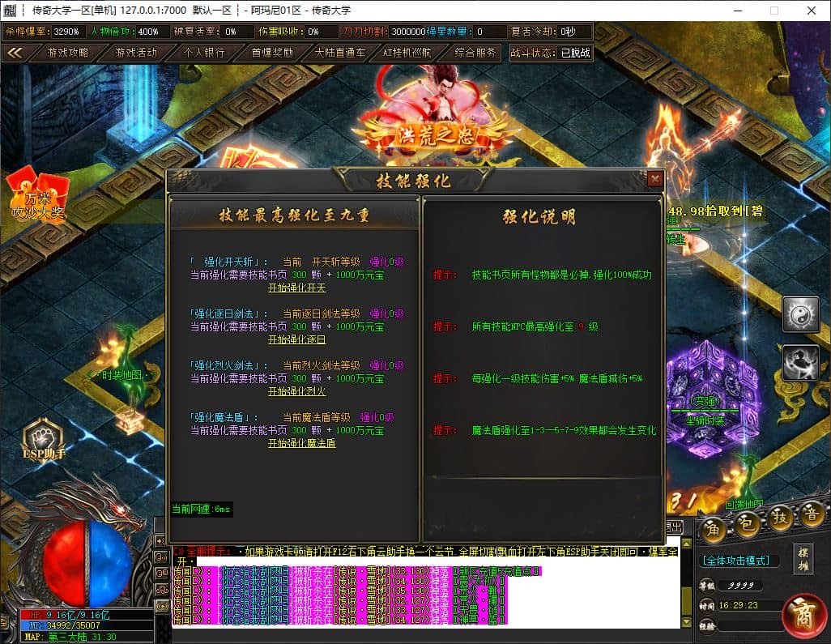The image size is (831, 644).
Task: Open the ESP助手 fist icon
Action: click(44, 440)
